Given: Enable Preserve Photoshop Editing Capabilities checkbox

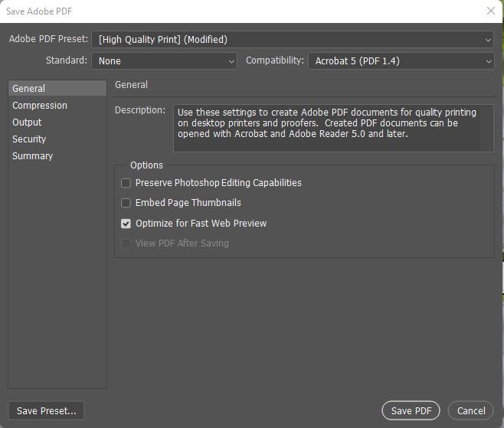Looking at the screenshot, I should coord(126,183).
